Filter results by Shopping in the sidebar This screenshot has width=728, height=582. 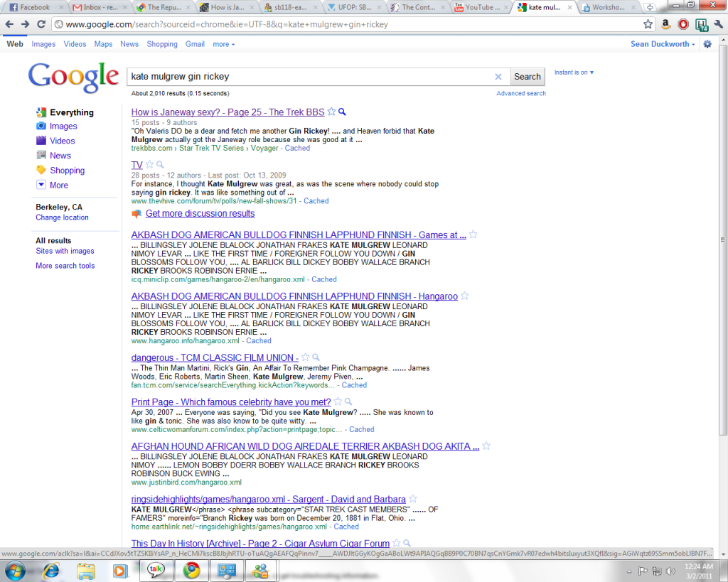pos(67,171)
